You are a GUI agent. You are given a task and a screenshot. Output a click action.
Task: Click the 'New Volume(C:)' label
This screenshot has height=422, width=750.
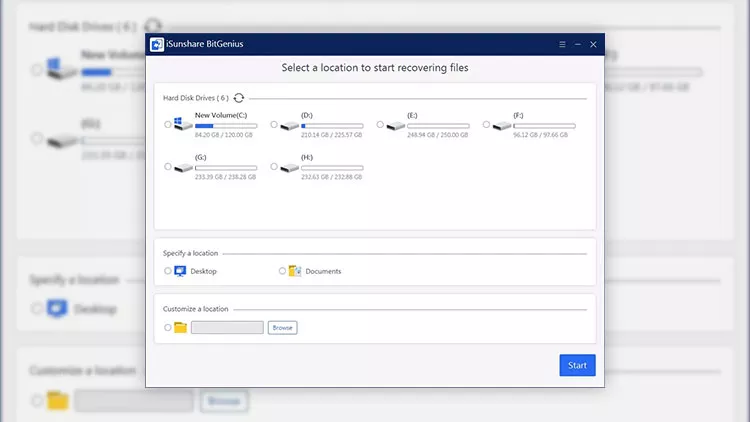(221, 115)
